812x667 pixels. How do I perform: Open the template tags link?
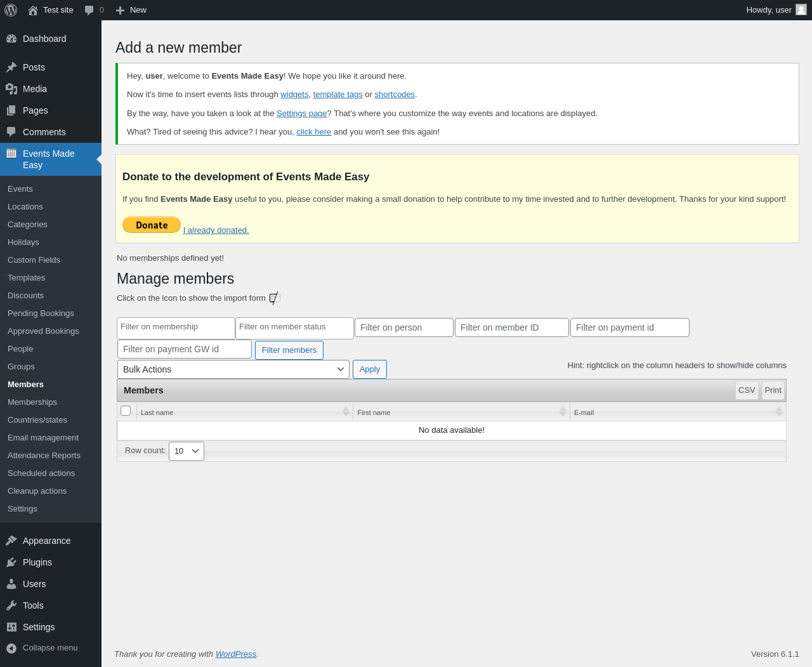click(338, 95)
